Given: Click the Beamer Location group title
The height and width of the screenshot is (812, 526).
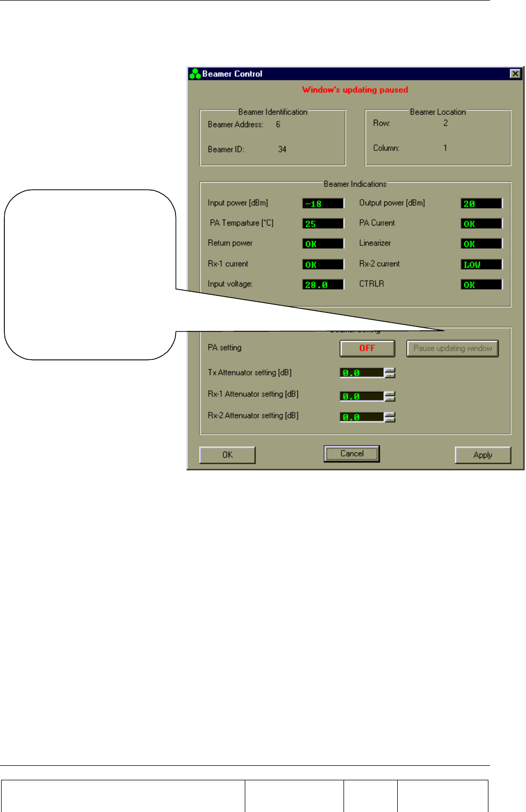Looking at the screenshot, I should click(x=437, y=112).
